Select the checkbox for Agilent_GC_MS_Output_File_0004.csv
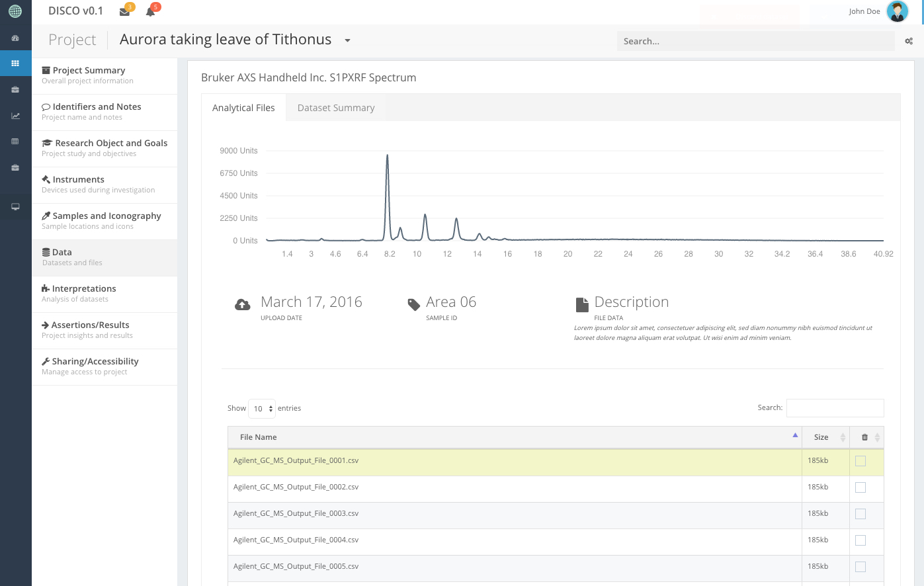This screenshot has width=924, height=586. point(861,540)
